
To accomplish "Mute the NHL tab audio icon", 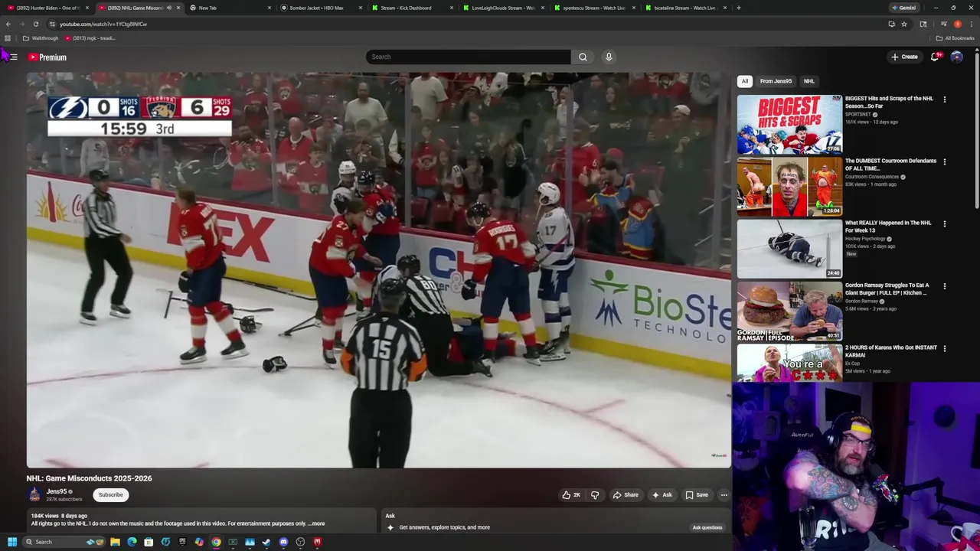I will click(x=168, y=8).
